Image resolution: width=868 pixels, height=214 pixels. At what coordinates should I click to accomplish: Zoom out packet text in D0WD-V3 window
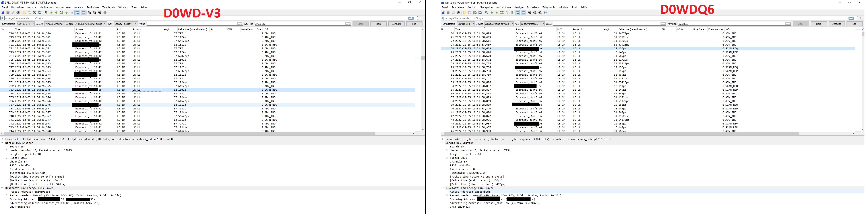[95, 12]
